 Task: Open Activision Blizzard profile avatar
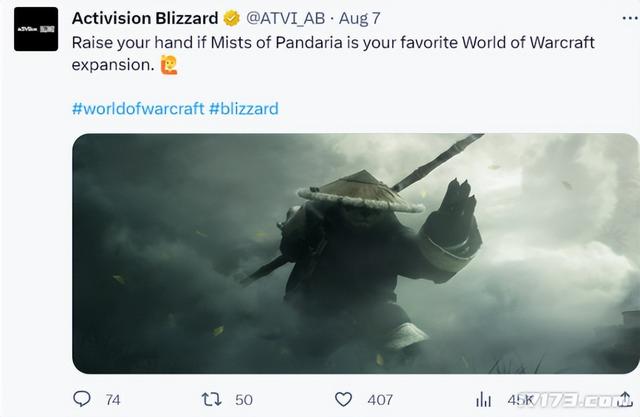36,29
